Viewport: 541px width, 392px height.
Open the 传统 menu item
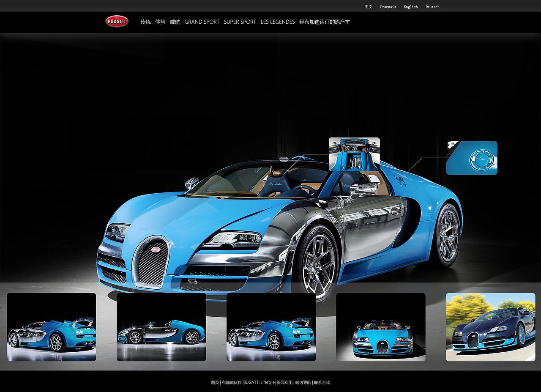point(146,22)
